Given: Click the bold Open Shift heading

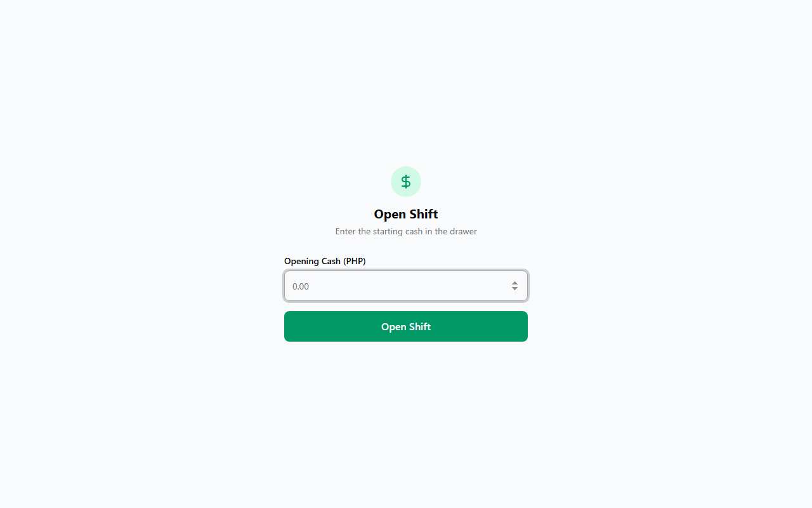Looking at the screenshot, I should pyautogui.click(x=406, y=214).
